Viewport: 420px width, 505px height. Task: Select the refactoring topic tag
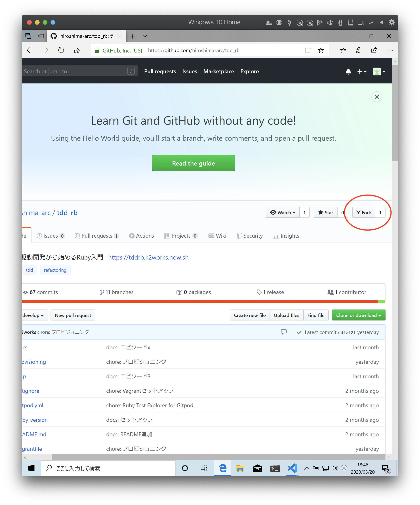pyautogui.click(x=55, y=270)
